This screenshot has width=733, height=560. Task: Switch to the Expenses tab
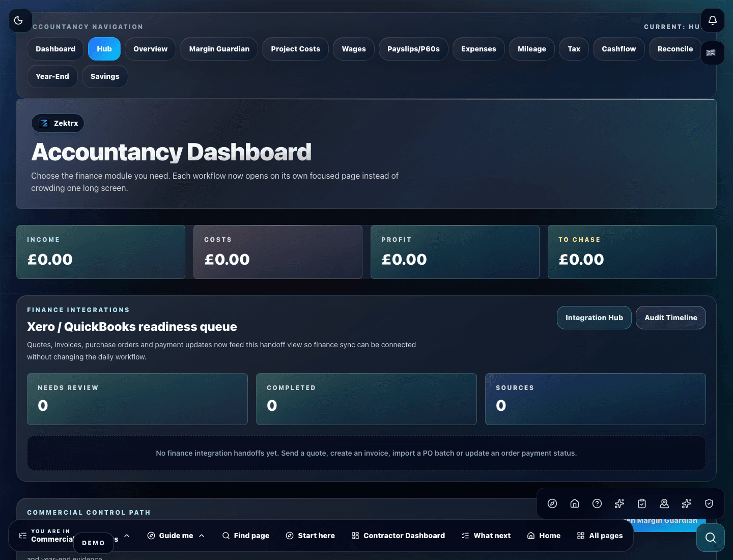tap(478, 49)
